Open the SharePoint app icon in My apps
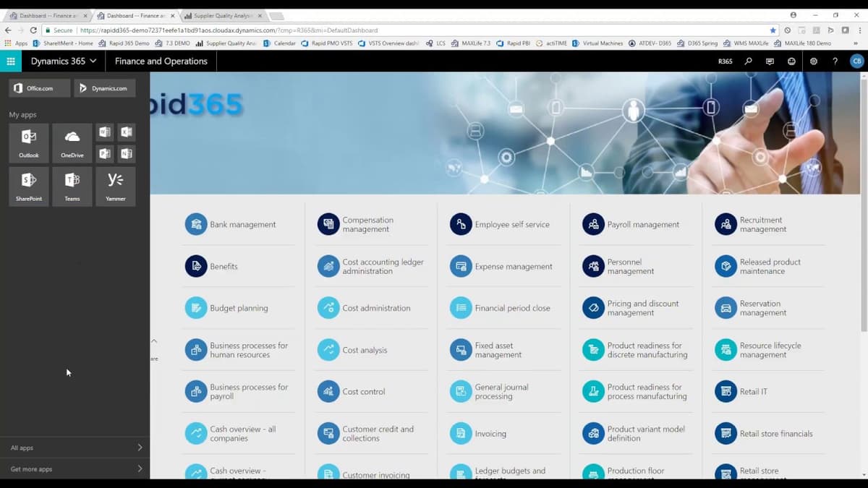This screenshot has height=488, width=868. [28, 186]
